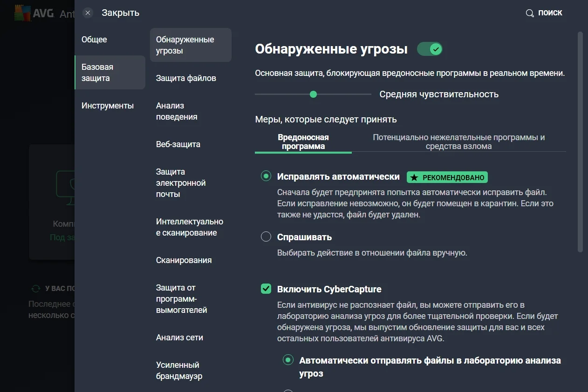The width and height of the screenshot is (588, 392).
Task: Select the Исправлять автоматически radio option
Action: (x=266, y=176)
